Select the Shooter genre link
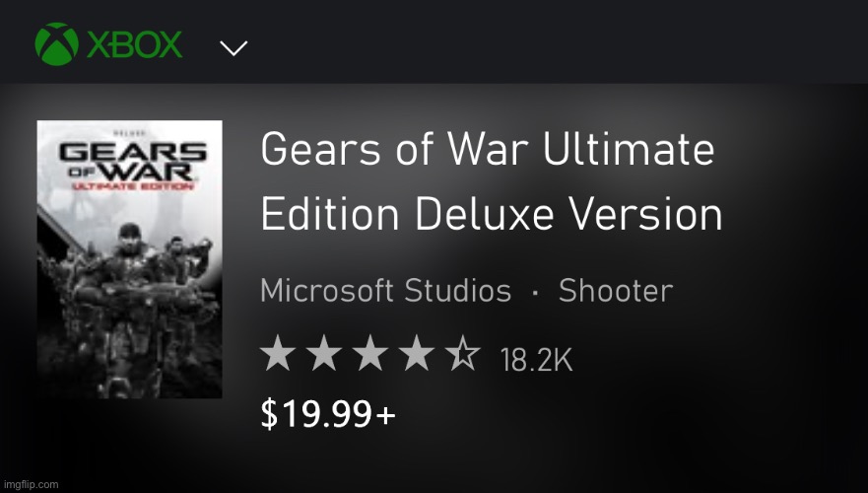 click(615, 291)
